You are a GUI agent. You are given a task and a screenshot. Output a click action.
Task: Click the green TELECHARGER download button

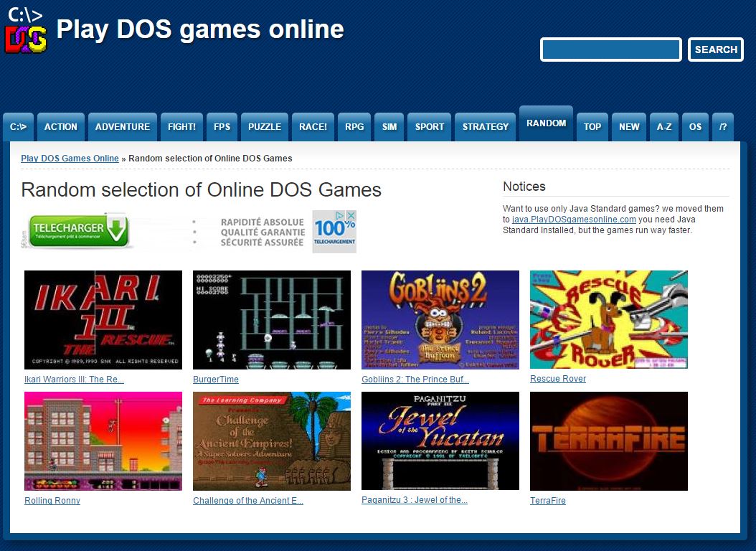click(x=79, y=230)
